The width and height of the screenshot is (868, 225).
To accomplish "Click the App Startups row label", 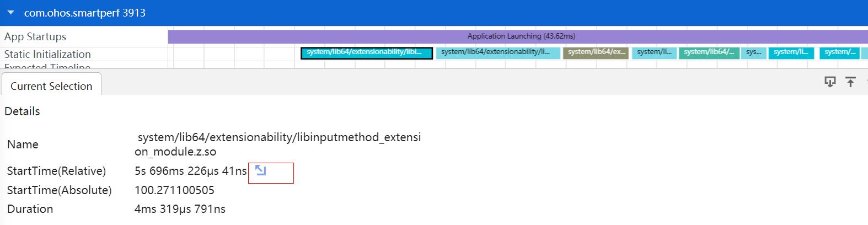I will pyautogui.click(x=35, y=36).
